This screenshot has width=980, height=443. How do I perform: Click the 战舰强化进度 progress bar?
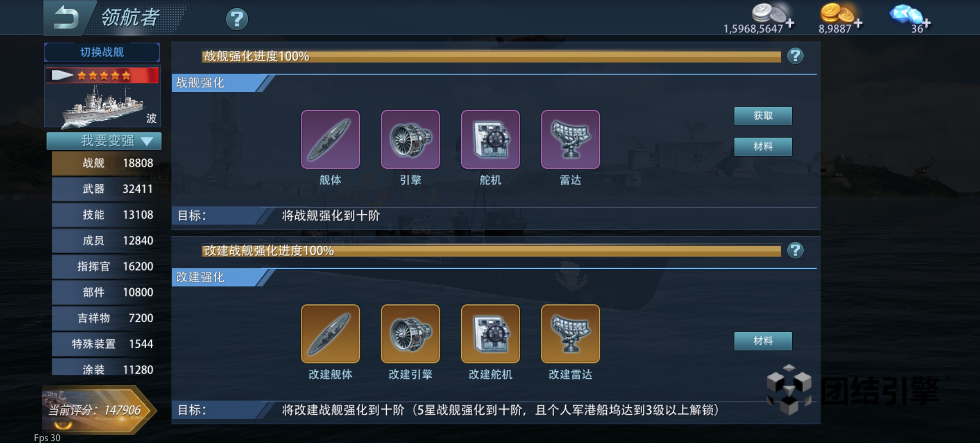tap(491, 56)
